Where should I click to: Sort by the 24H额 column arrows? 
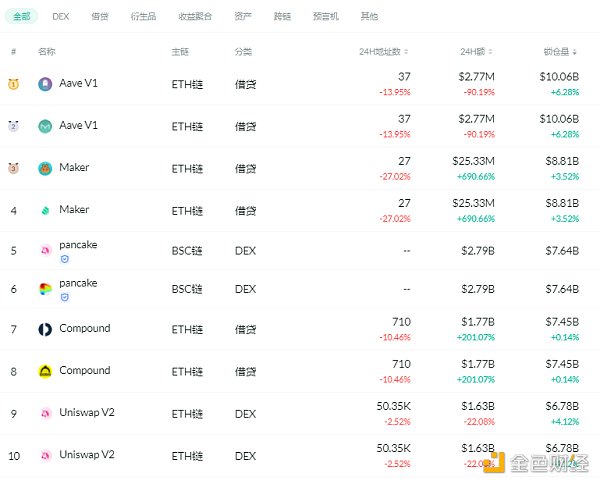point(493,51)
